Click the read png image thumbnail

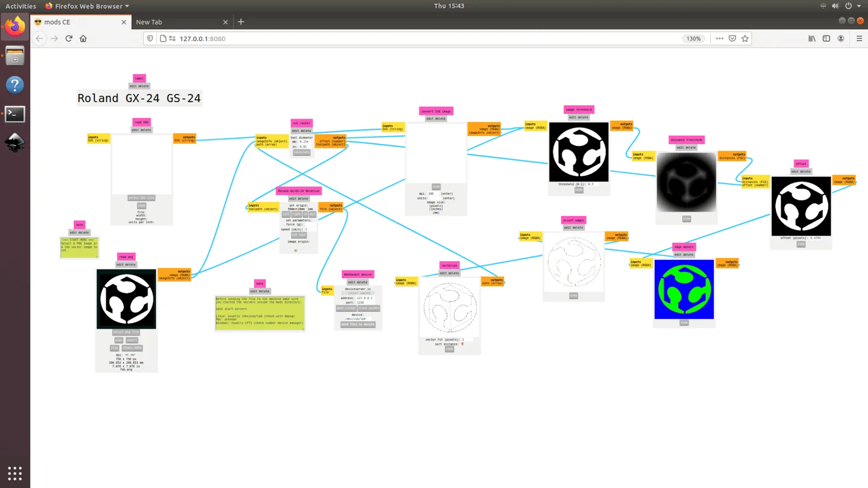(x=126, y=299)
